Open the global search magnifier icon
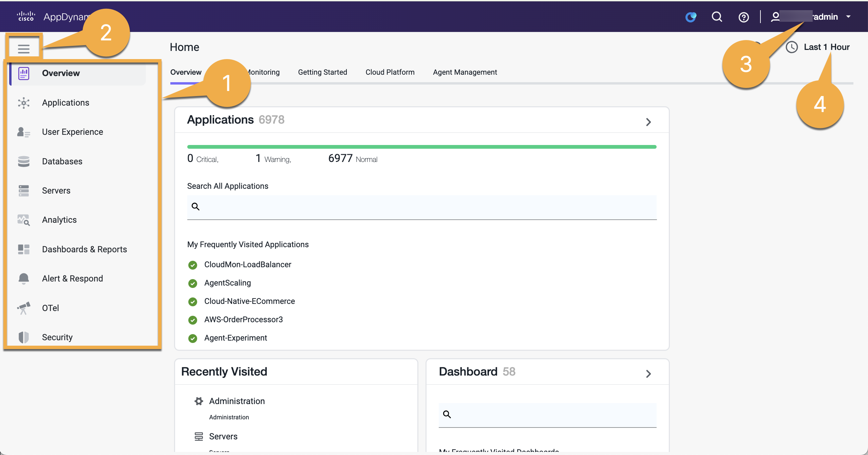Screen dimensions: 868x455 pos(717,17)
